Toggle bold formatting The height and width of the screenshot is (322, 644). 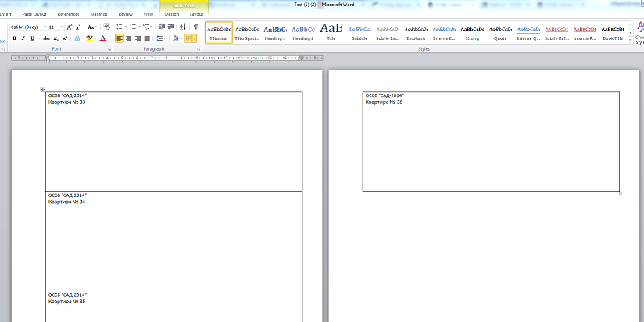click(14, 38)
